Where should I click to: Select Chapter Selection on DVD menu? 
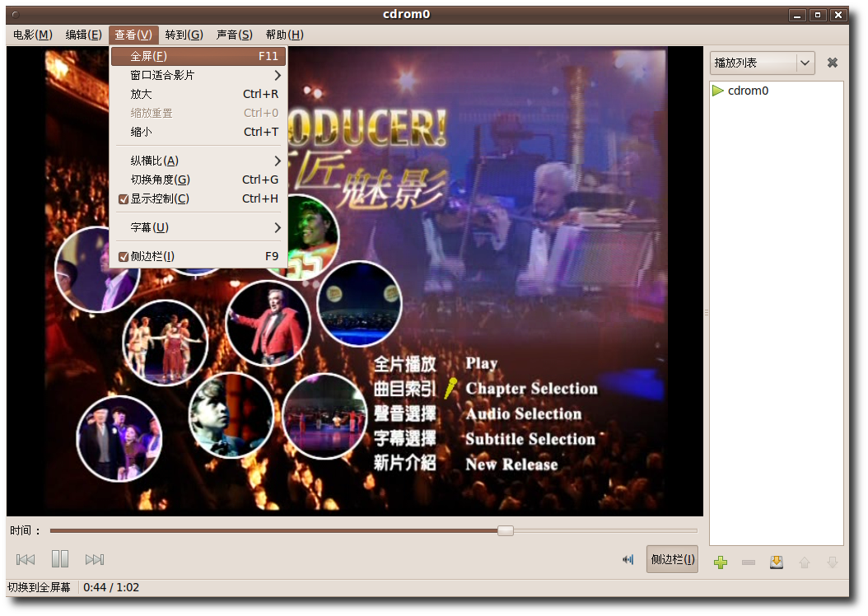[531, 389]
